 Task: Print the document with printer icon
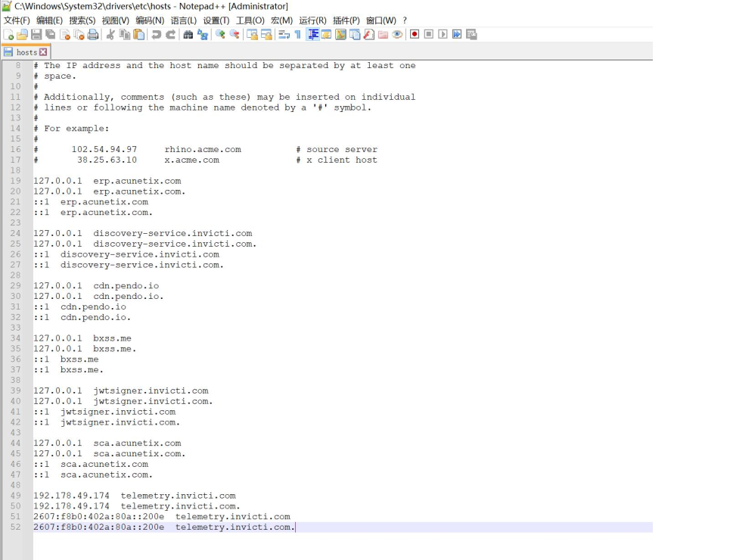[x=93, y=35]
